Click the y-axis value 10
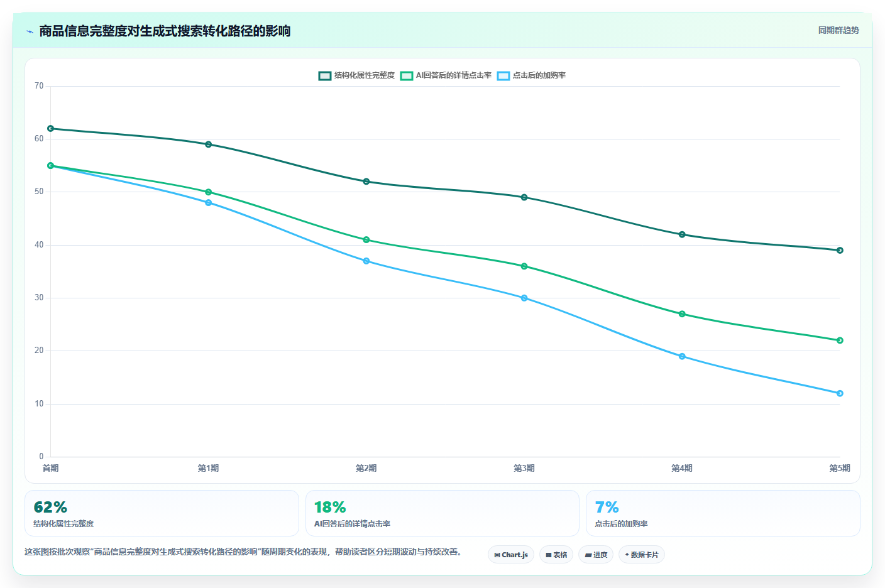Image resolution: width=885 pixels, height=588 pixels. (x=39, y=404)
